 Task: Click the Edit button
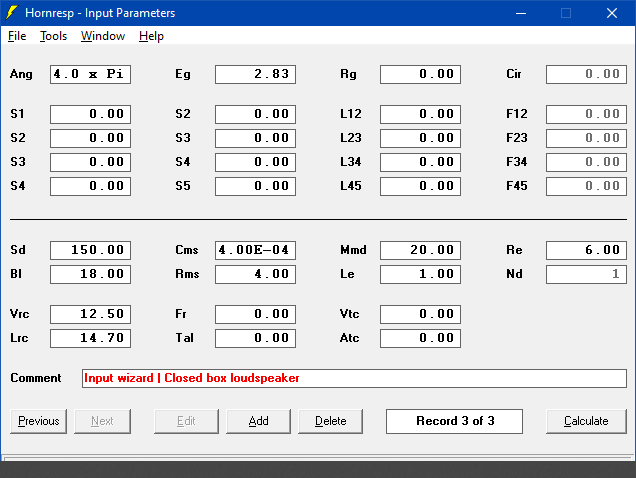point(186,421)
